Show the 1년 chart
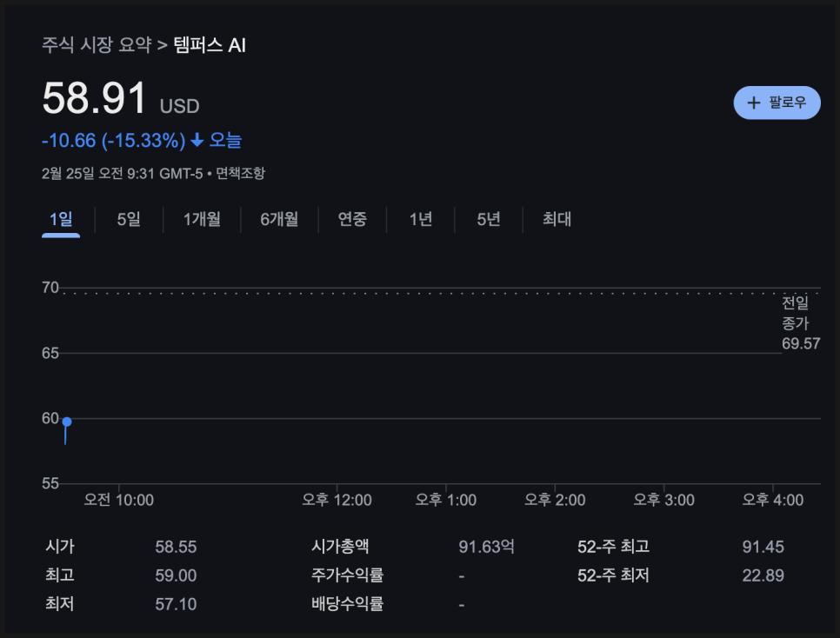 click(421, 219)
